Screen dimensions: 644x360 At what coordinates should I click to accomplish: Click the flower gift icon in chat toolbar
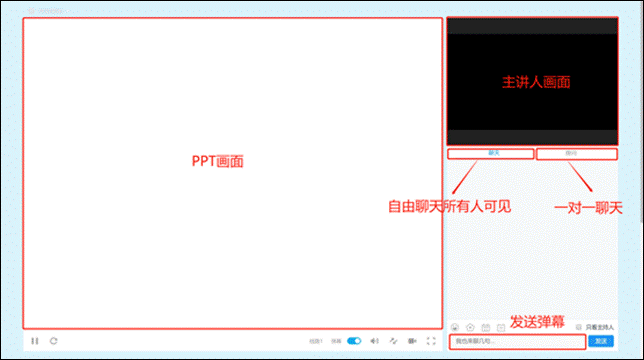(470, 328)
